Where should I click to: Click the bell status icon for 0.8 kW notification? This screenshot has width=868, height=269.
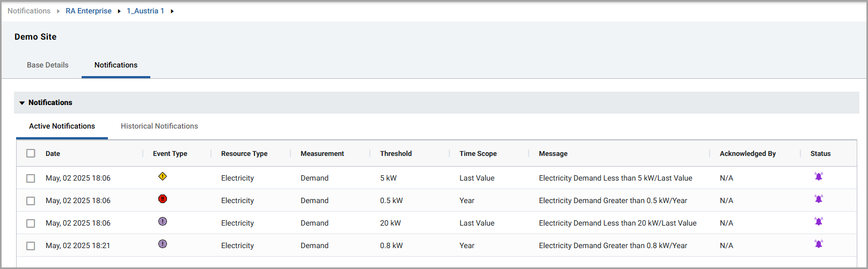[819, 244]
